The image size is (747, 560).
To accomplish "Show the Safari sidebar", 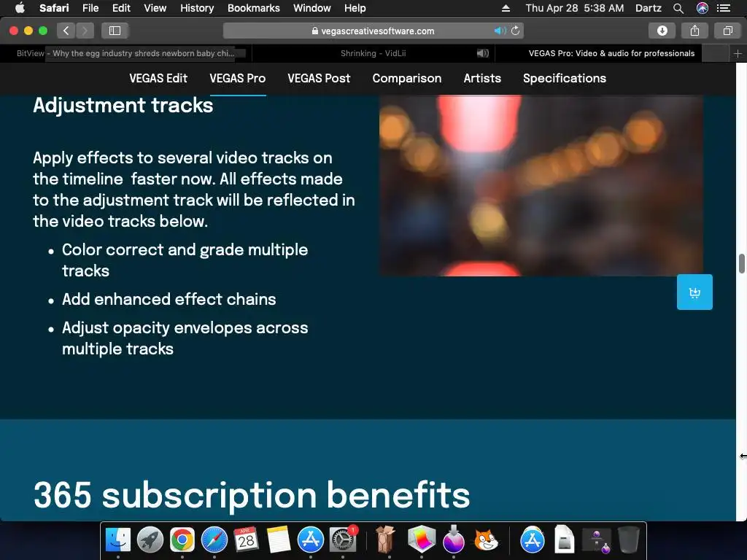I will [115, 31].
